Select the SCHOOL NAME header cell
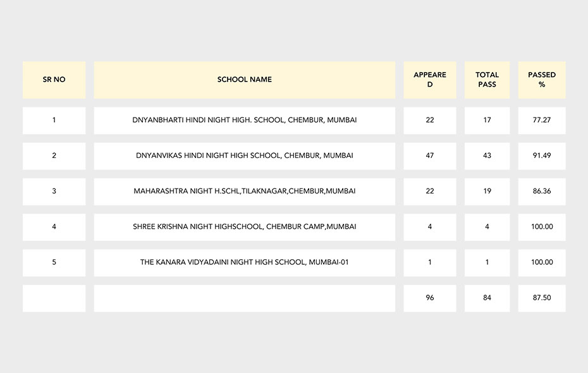 [244, 80]
